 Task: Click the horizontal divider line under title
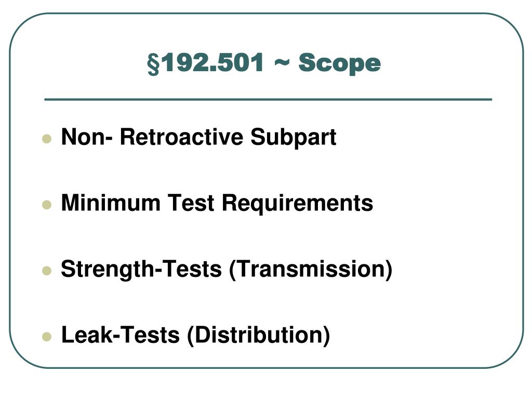268,99
